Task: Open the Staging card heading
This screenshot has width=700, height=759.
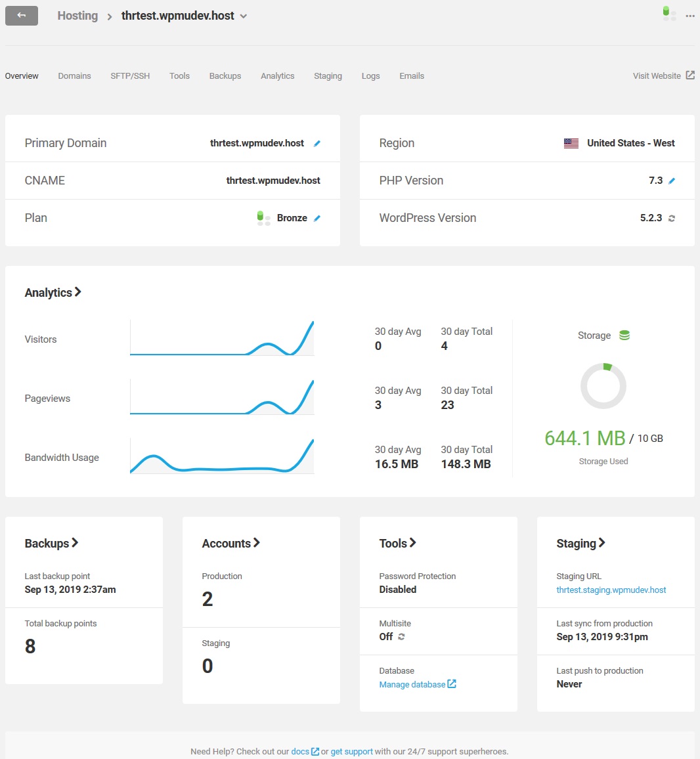Action: 580,543
